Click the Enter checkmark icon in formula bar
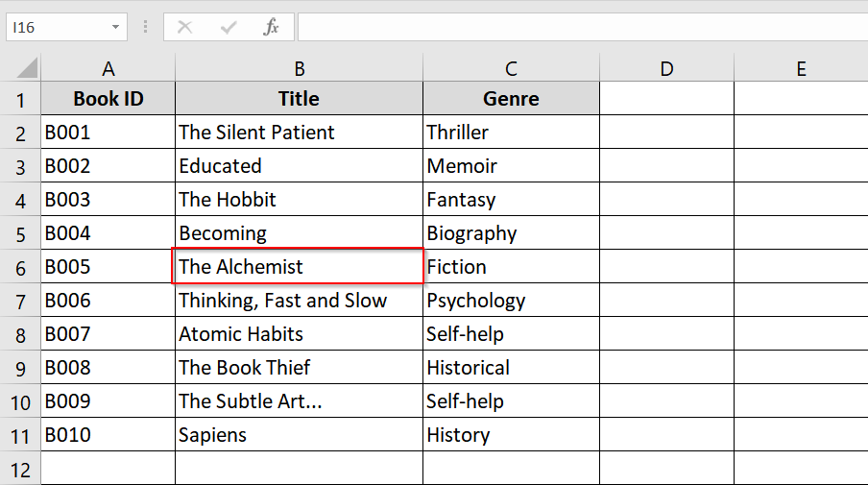The height and width of the screenshot is (485, 868). (229, 27)
